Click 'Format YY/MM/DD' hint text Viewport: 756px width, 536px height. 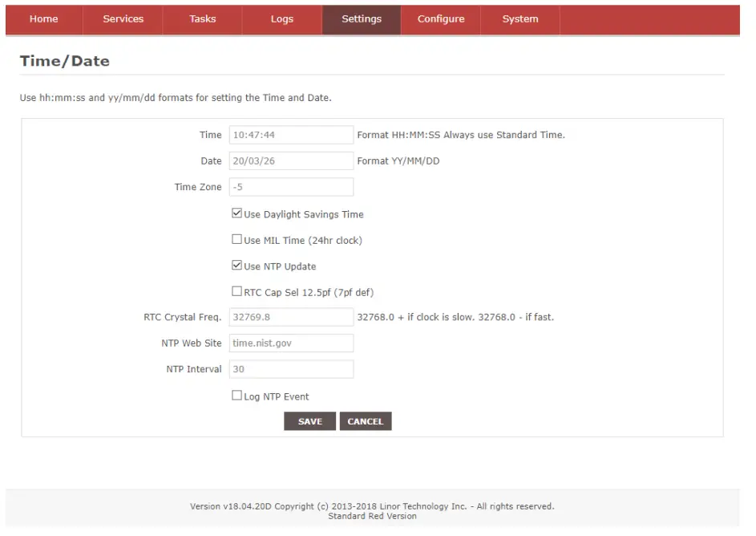398,161
